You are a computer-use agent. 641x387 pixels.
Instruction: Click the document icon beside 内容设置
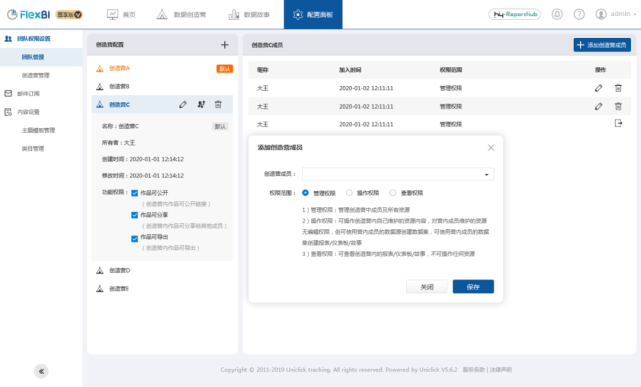pos(8,112)
